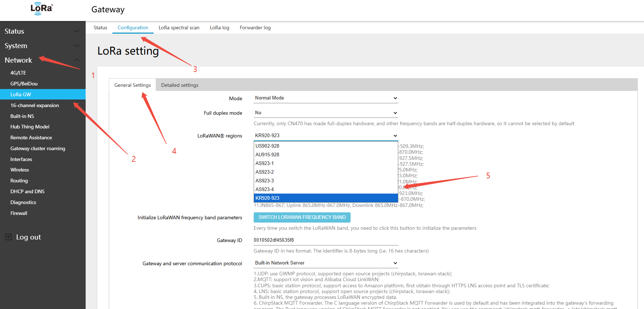Open the Mode dropdown
The height and width of the screenshot is (309, 644).
325,98
